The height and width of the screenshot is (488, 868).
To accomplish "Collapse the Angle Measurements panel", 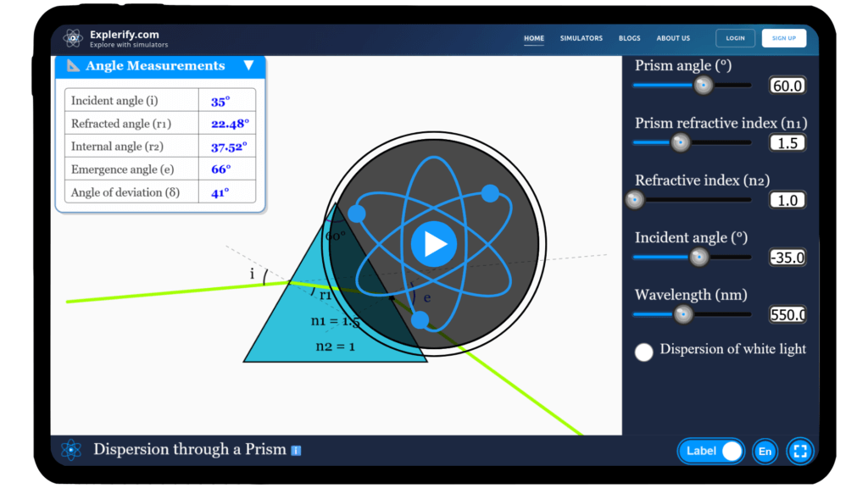I will (249, 65).
